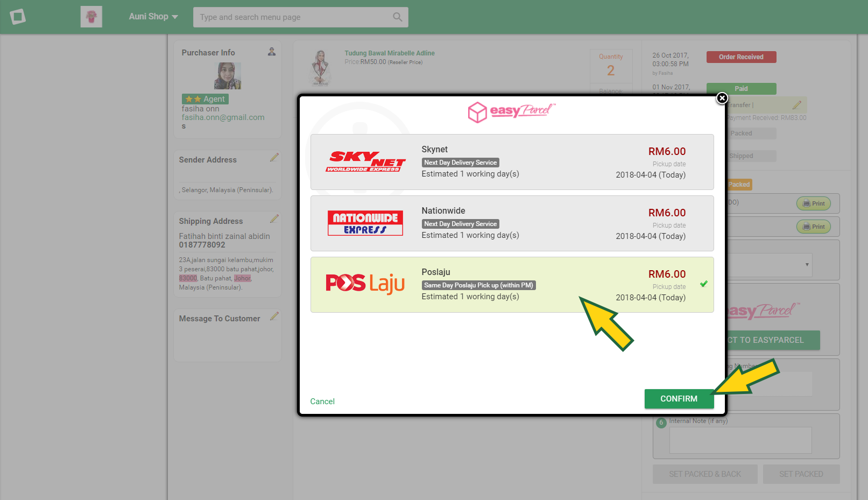Click the fasiha.onn@gmail.com email link
Screen dimensions: 868x500
pos(223,117)
